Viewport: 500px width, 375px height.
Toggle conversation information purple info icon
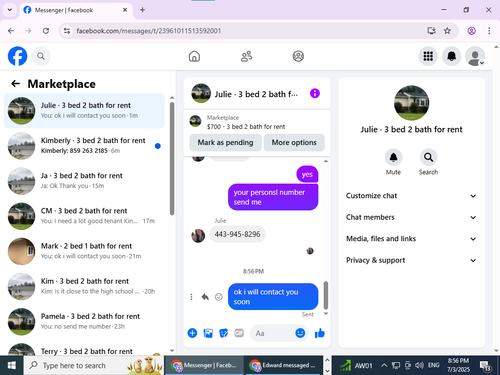[x=315, y=93]
